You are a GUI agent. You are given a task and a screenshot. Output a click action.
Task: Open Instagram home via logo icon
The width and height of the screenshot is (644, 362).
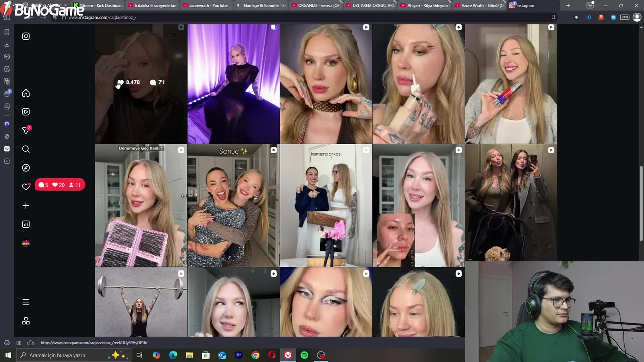26,36
